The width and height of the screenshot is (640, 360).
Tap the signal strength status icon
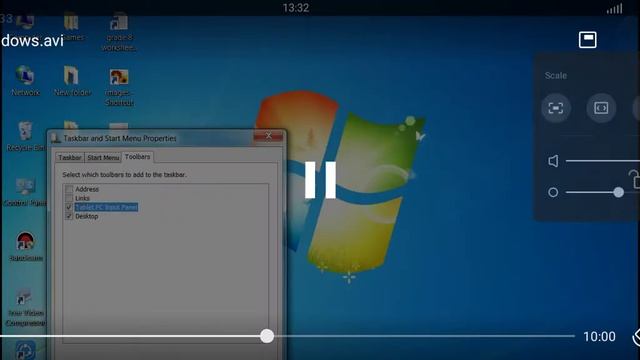point(614,8)
